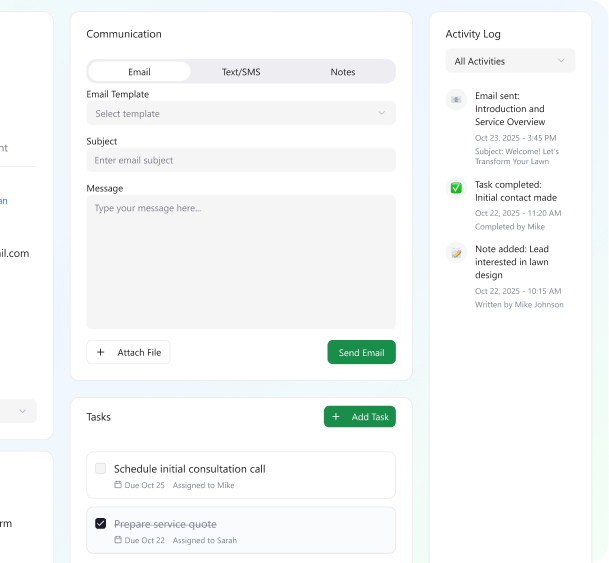The width and height of the screenshot is (609, 563).
Task: Select the Email communication tab
Action: point(139,72)
